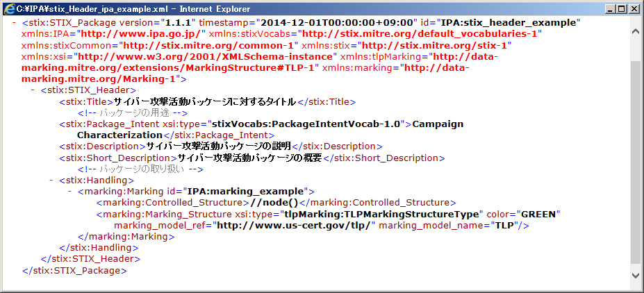Click the description text サイバー攻撃活動パッケージの説明

[219, 146]
